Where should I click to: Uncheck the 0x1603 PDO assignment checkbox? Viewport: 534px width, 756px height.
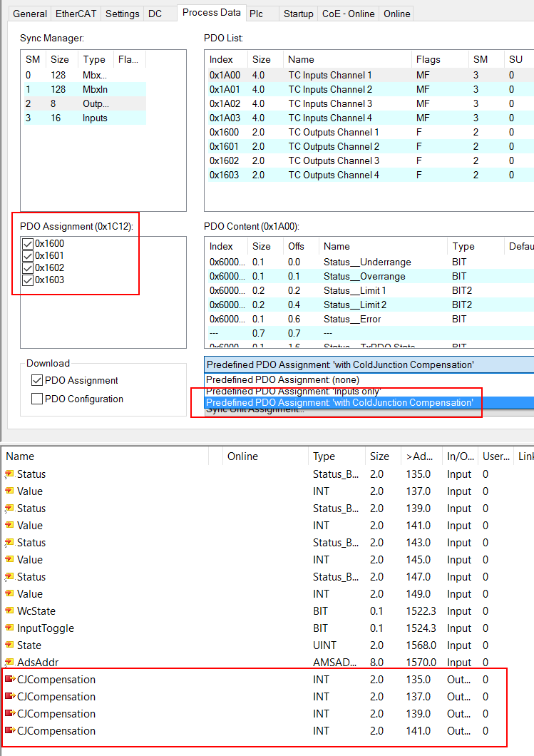tap(28, 280)
